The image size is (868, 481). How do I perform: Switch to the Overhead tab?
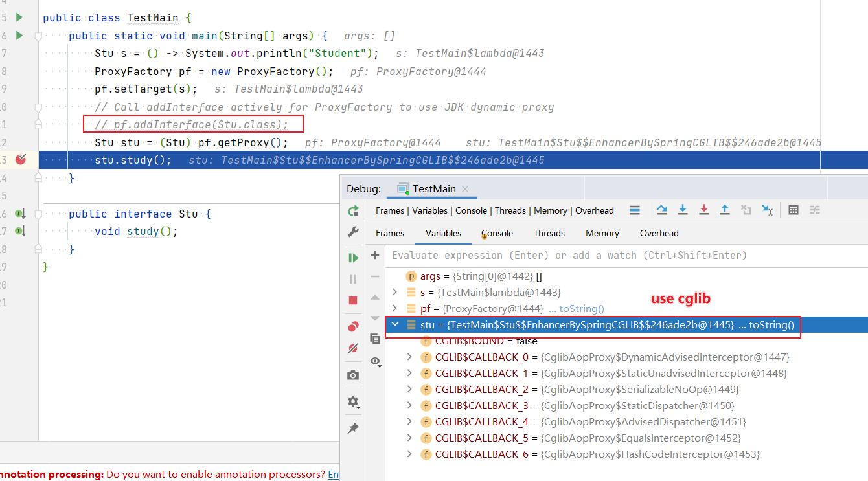point(659,233)
